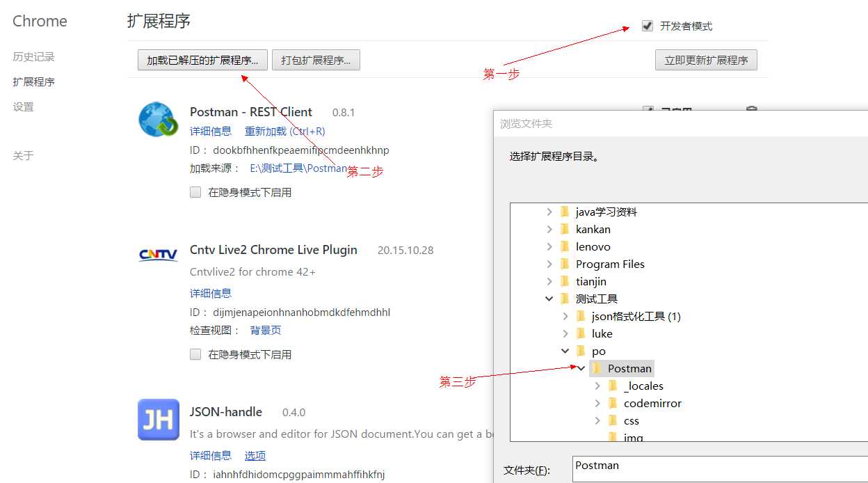Click the Postman REST Client globe icon
This screenshot has height=483, width=868.
click(159, 119)
